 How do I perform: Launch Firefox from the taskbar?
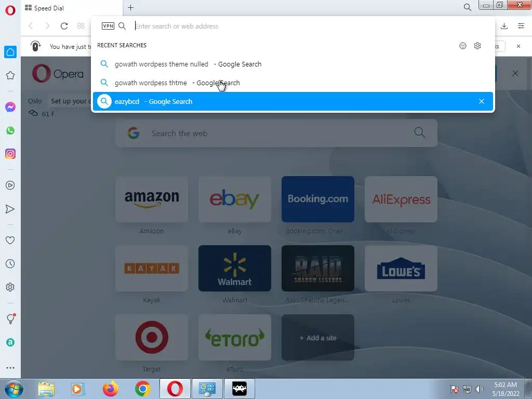click(x=111, y=389)
